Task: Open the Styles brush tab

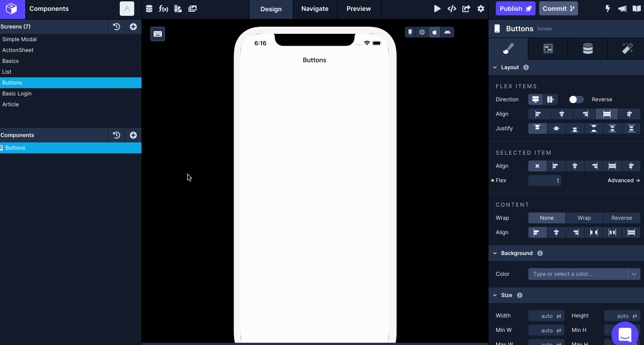Action: (508, 48)
